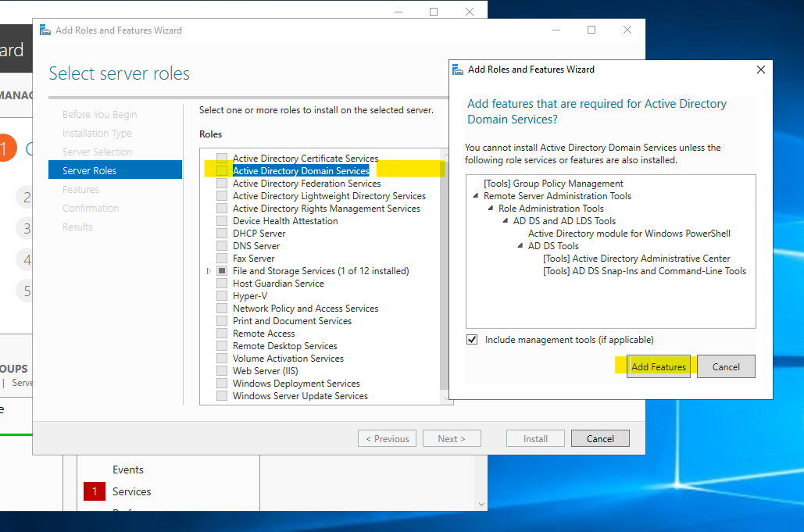Screen dimensions: 804x532
Task: Cancel the Select server roles wizard
Action: tap(600, 439)
